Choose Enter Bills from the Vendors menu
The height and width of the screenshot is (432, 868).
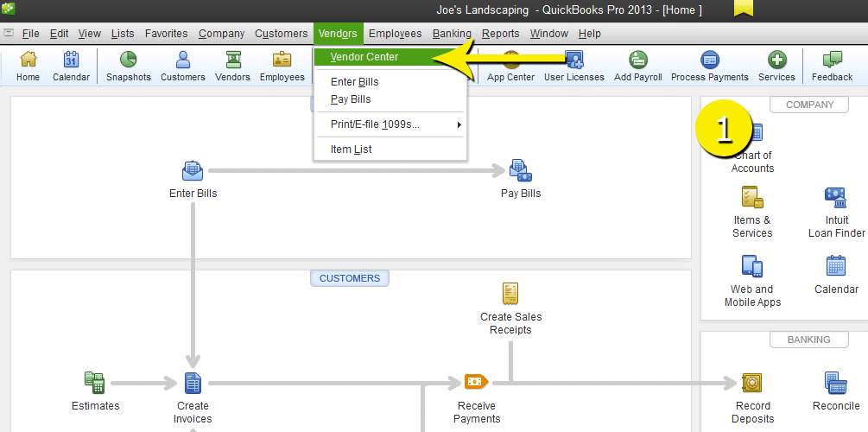[390, 82]
